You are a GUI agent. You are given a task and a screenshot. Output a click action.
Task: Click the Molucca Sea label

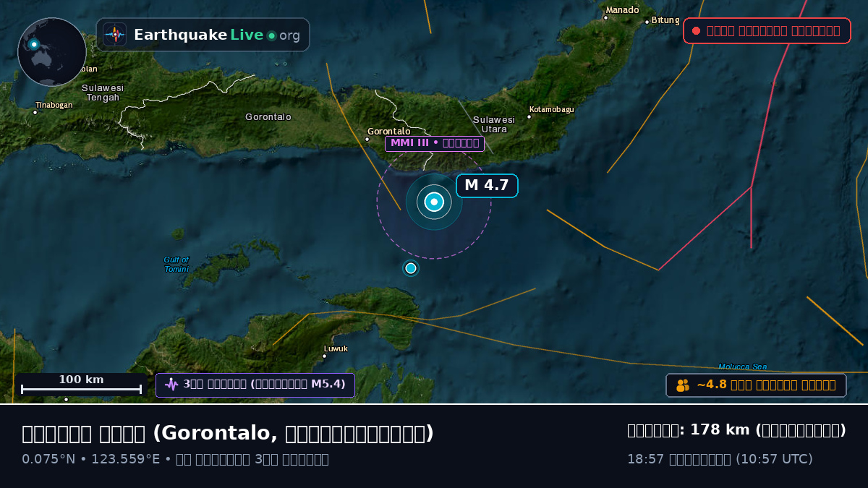click(x=743, y=367)
